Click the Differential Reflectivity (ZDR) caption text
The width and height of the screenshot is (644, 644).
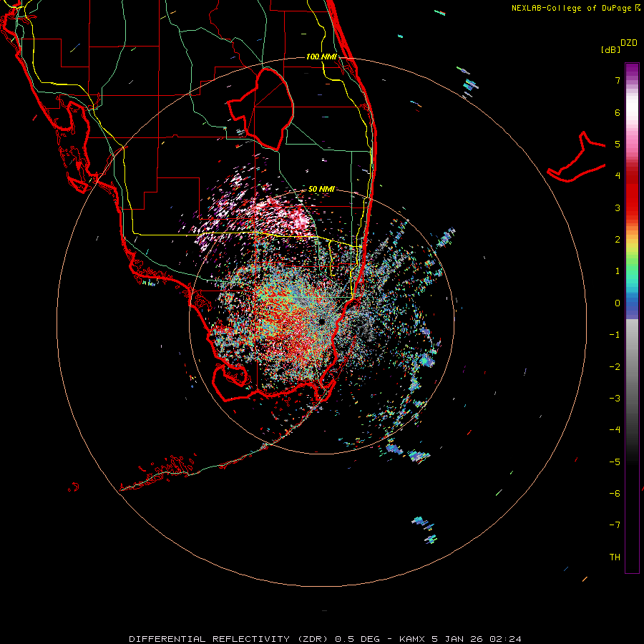point(230,639)
